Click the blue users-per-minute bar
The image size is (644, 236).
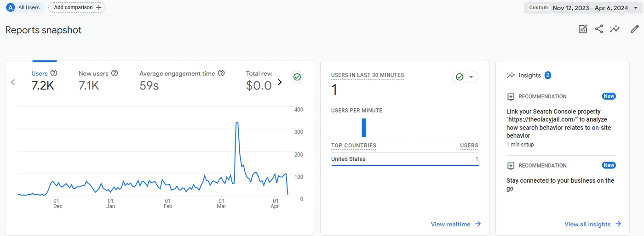tap(364, 128)
